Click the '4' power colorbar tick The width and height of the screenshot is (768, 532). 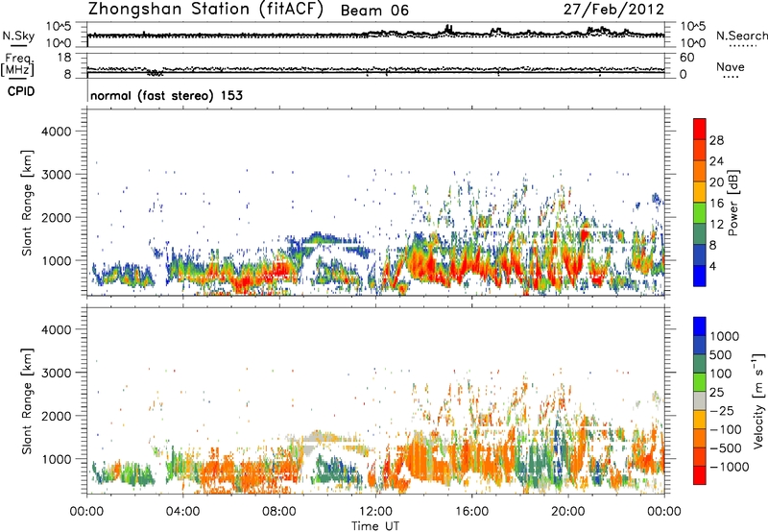coord(713,266)
